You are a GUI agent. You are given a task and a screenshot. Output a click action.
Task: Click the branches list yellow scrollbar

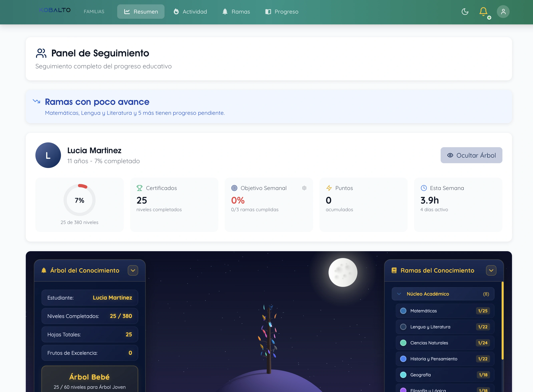click(x=502, y=320)
